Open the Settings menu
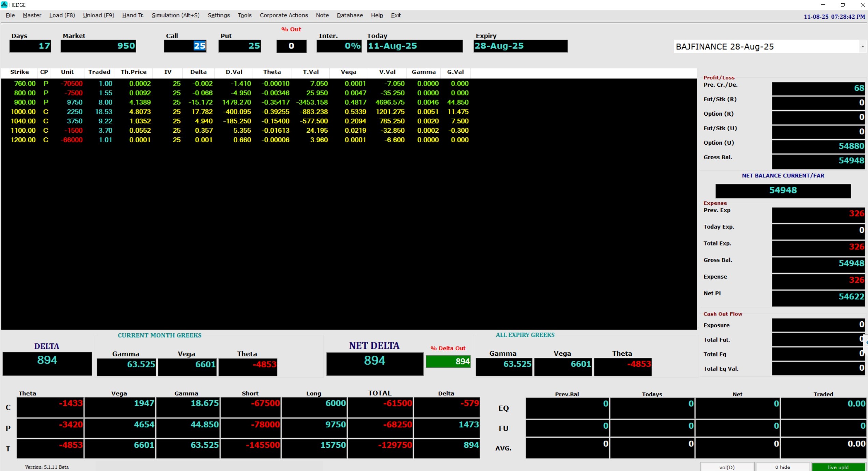The image size is (868, 471). point(219,15)
